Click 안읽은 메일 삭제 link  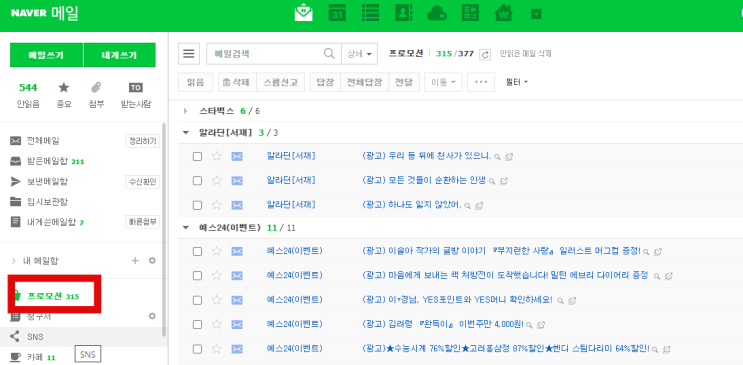(525, 54)
